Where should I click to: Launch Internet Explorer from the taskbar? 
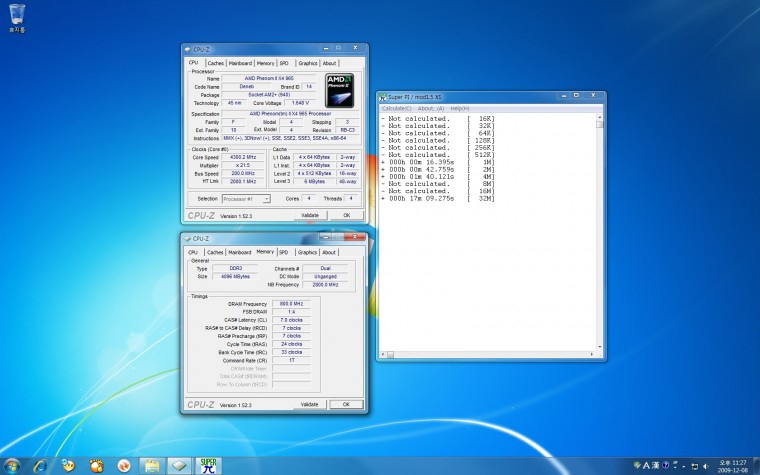click(40, 466)
